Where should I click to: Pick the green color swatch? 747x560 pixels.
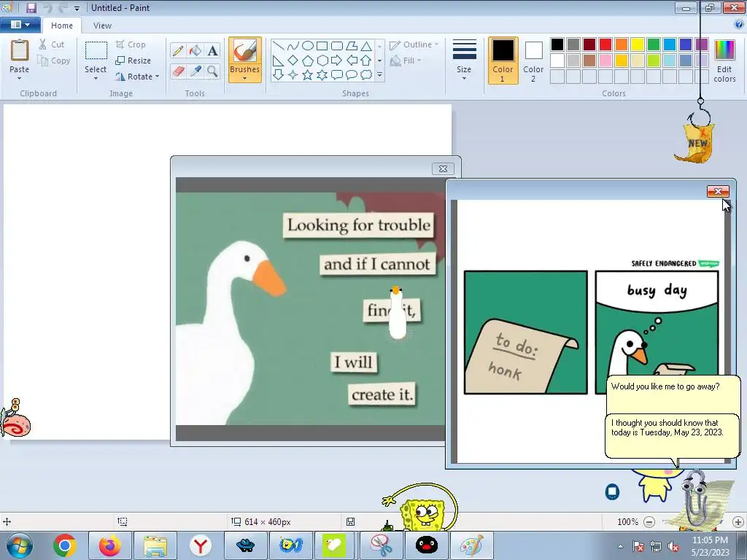(x=654, y=44)
